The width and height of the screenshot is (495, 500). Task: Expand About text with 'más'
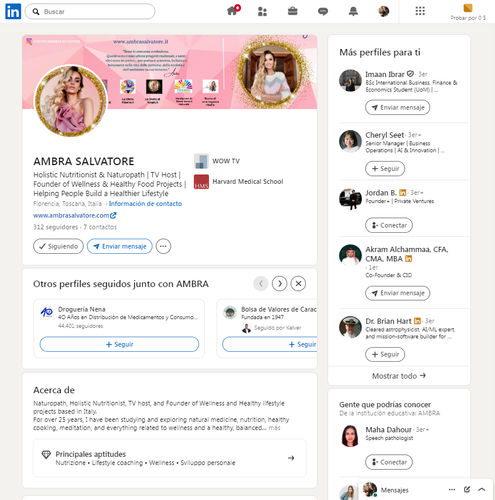[x=275, y=428]
